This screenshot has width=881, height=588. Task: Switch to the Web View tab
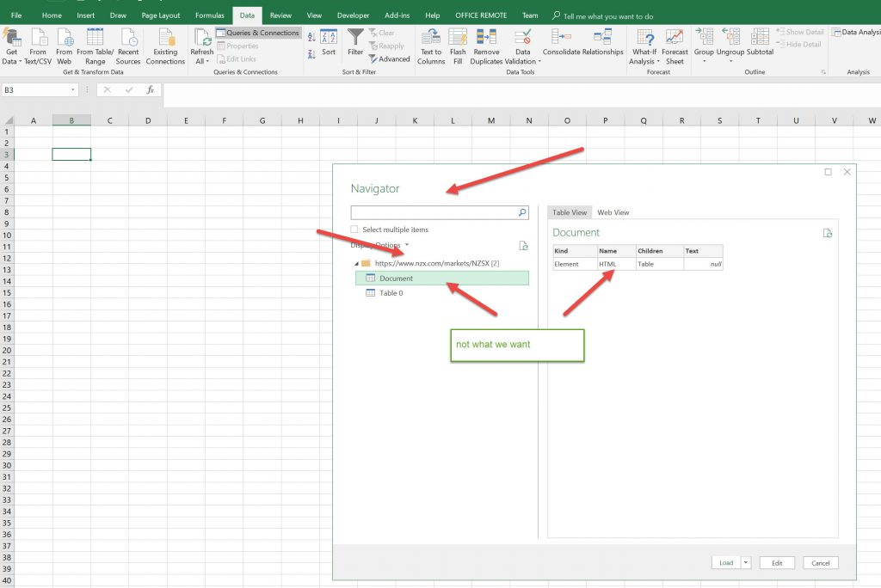613,212
